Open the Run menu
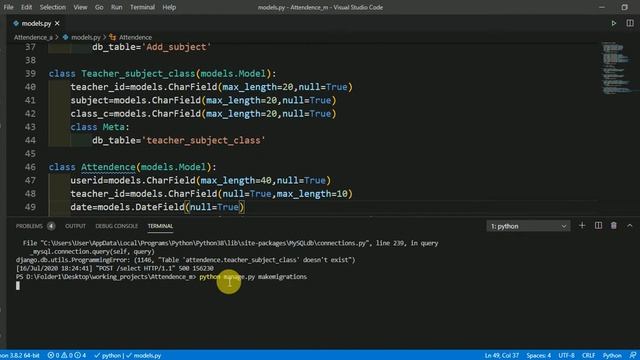Screen dimensions: 640x360 coord(116,7)
